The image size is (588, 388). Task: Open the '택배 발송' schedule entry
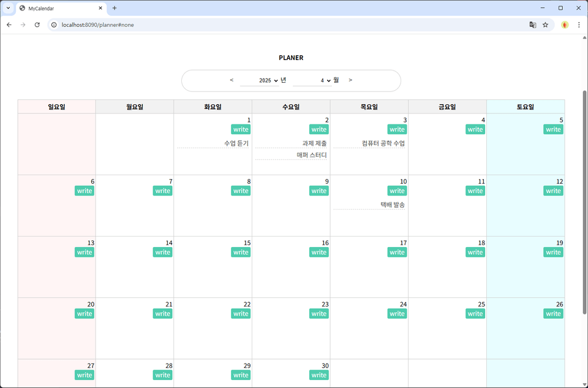tap(393, 205)
